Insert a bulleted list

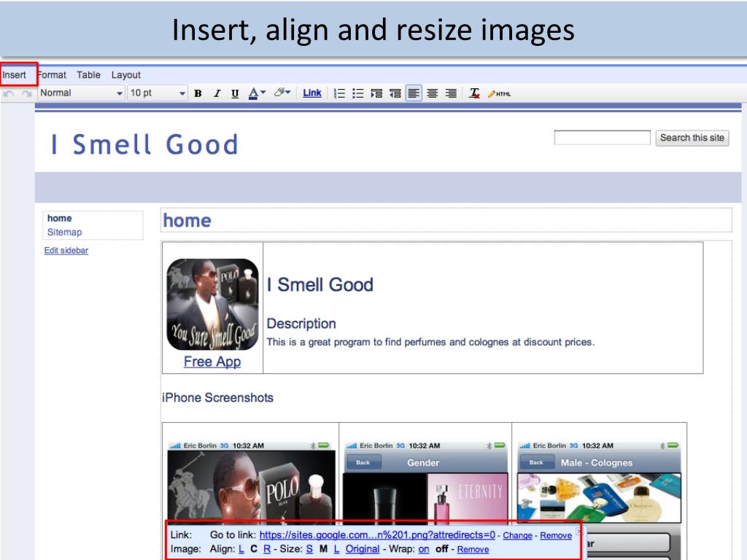(x=357, y=93)
